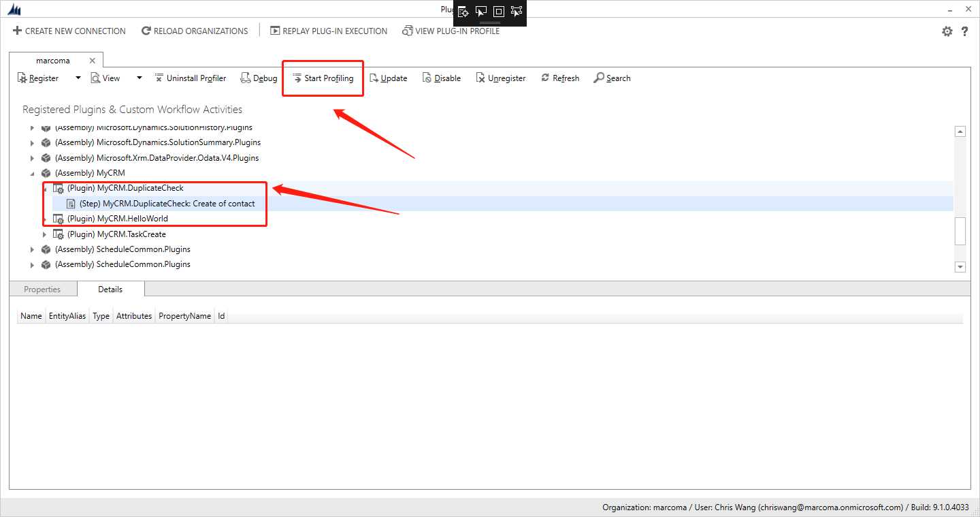980x517 pixels.
Task: Sort by Id column header
Action: pyautogui.click(x=221, y=316)
